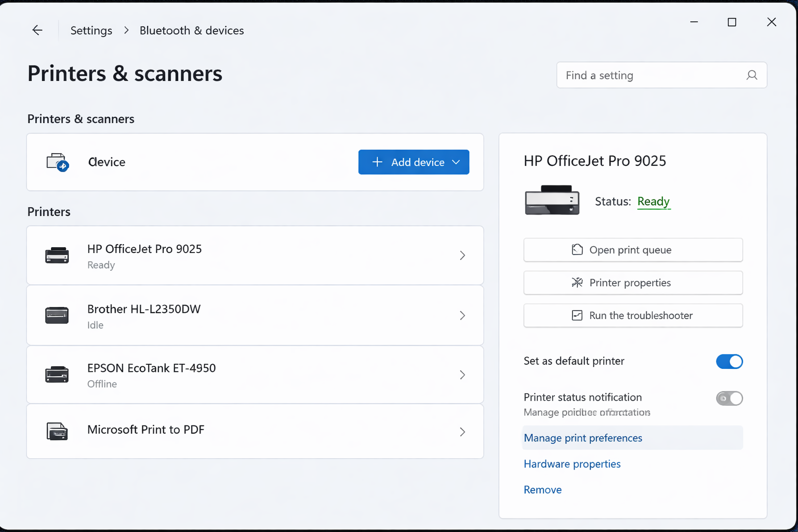Click the Find a setting search field
Screen dimensions: 798x532
pos(649,75)
